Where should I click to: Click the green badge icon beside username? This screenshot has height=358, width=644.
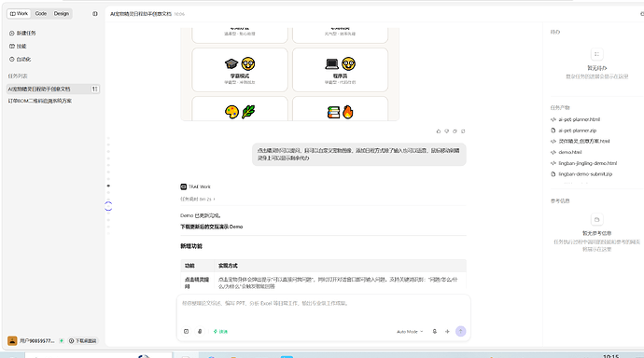tap(62, 341)
